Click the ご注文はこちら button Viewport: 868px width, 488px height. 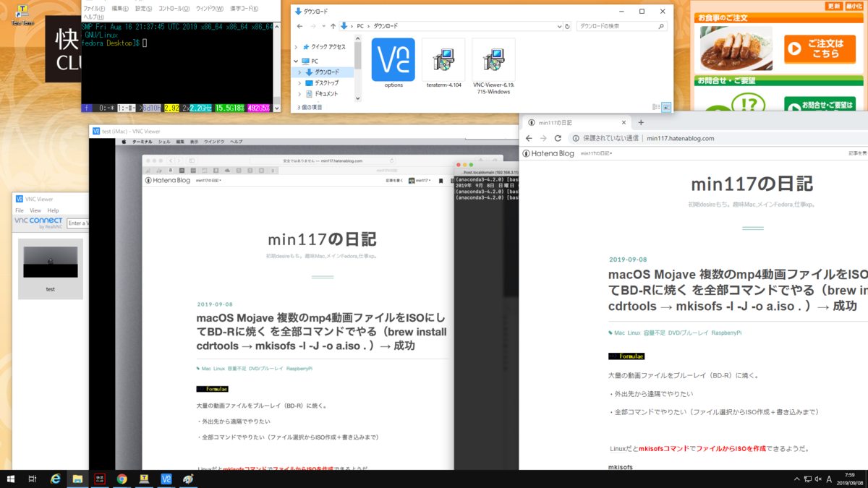coord(820,49)
